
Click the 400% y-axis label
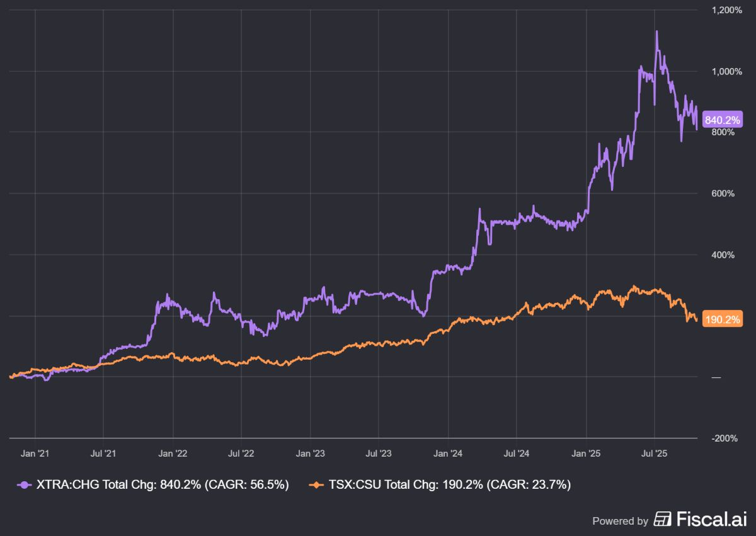coord(723,255)
